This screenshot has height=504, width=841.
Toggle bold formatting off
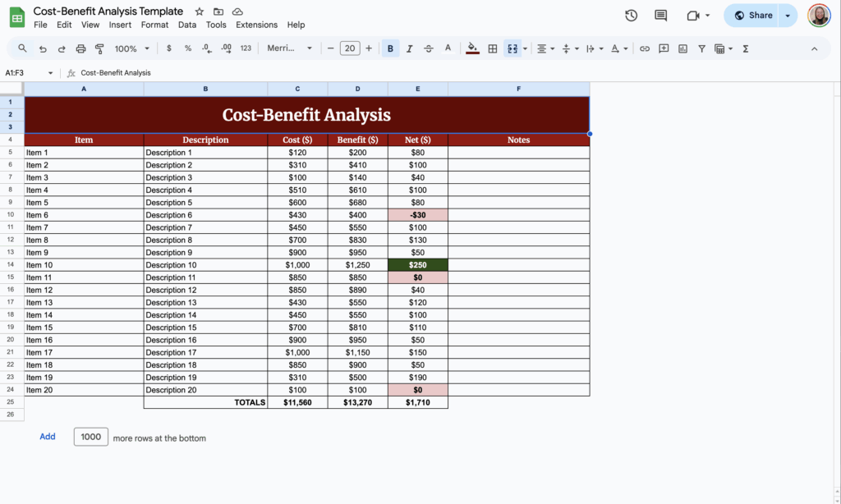(x=390, y=48)
